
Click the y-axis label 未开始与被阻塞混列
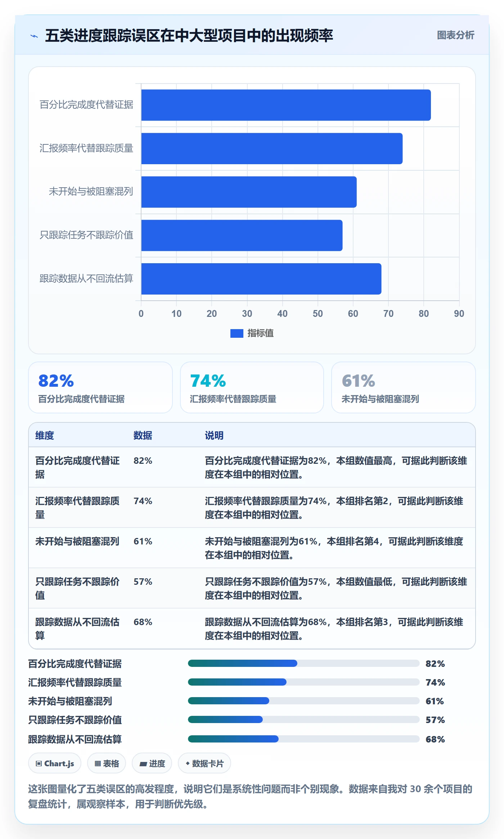point(91,192)
